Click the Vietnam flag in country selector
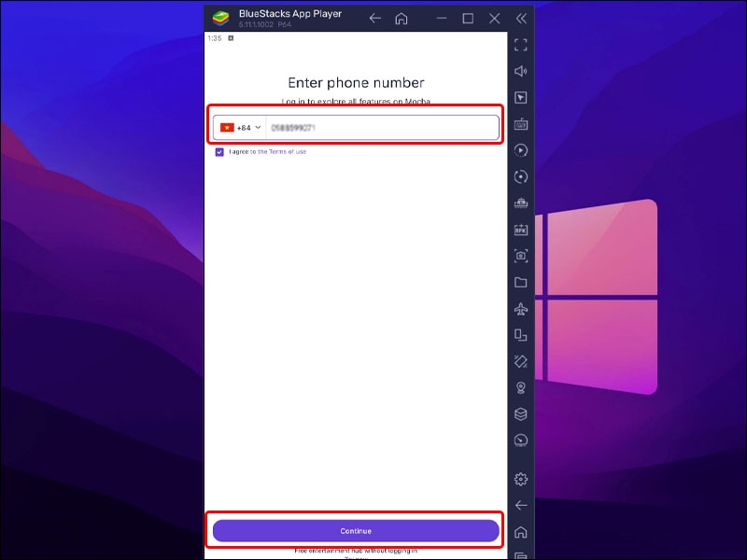This screenshot has height=560, width=747. [227, 128]
